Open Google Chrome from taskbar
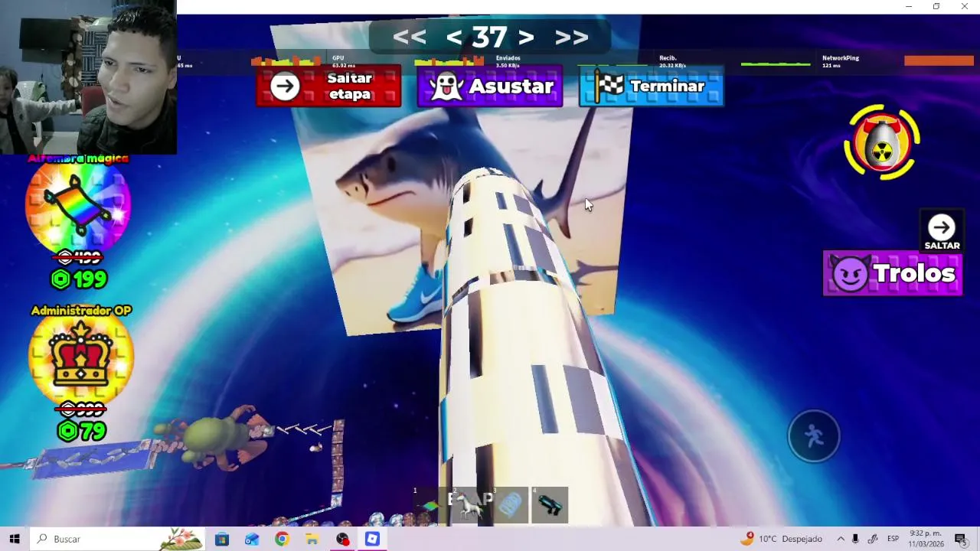Viewport: 980px width, 551px height. tap(282, 539)
